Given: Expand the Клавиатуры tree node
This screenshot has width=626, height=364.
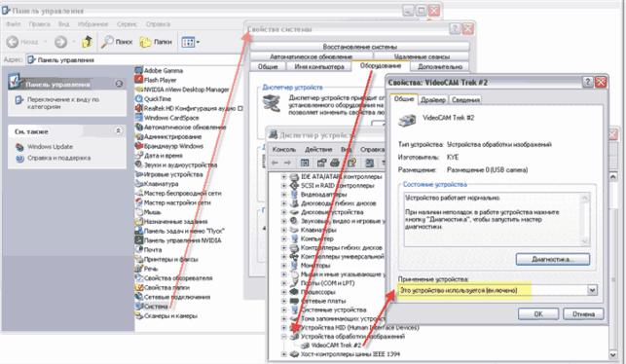Looking at the screenshot, I should tap(284, 230).
